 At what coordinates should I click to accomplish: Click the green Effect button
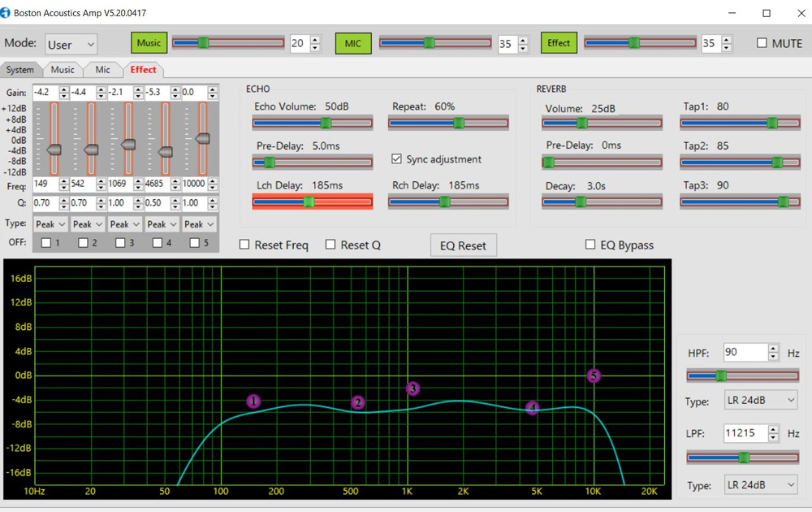(559, 43)
